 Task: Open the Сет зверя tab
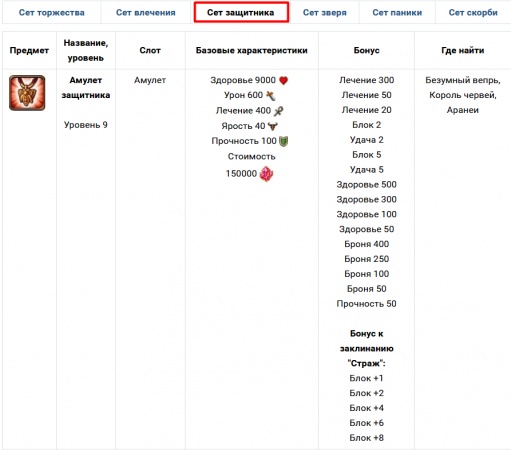coord(325,13)
